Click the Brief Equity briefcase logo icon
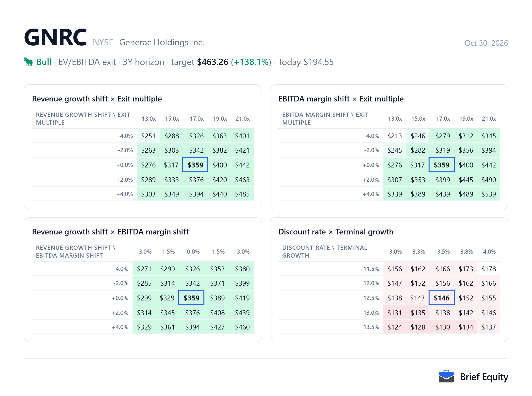 tap(446, 376)
